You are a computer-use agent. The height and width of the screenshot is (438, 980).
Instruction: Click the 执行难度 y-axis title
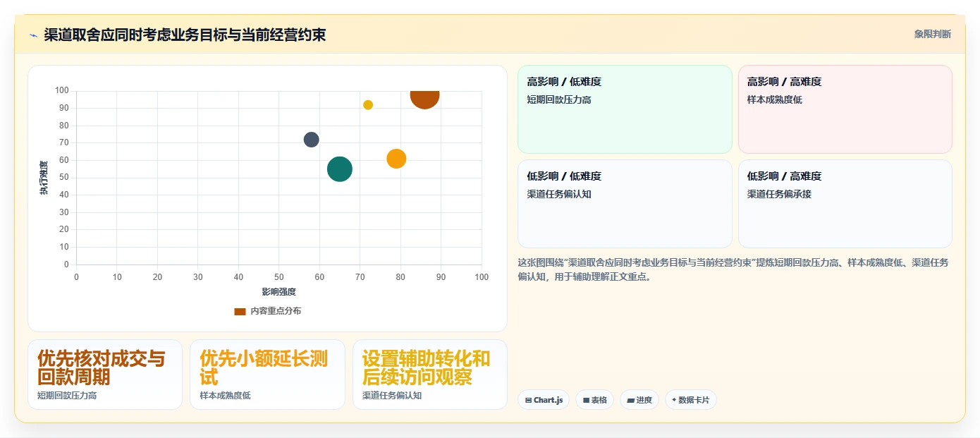(44, 178)
